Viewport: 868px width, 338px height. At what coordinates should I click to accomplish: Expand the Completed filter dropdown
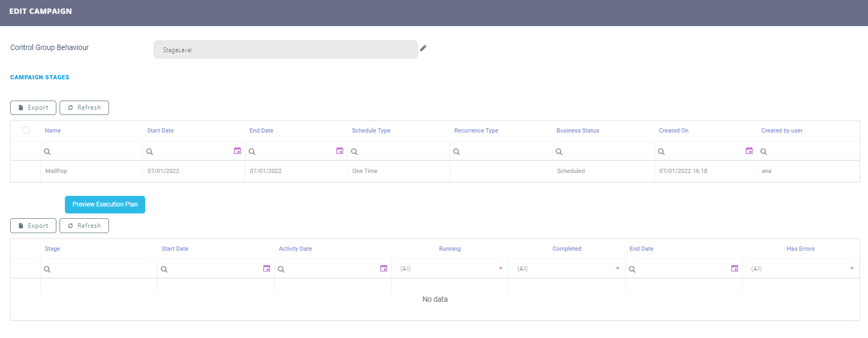pos(617,269)
